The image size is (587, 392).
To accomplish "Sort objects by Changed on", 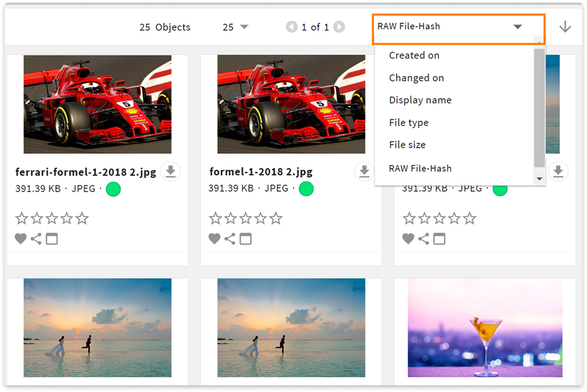I will click(417, 78).
